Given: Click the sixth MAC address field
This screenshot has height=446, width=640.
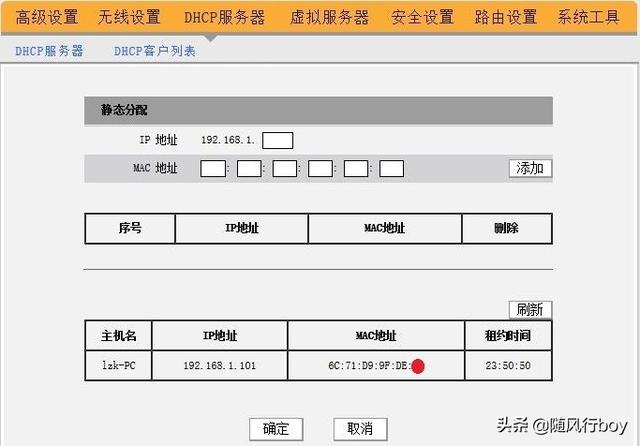Looking at the screenshot, I should point(391,169).
